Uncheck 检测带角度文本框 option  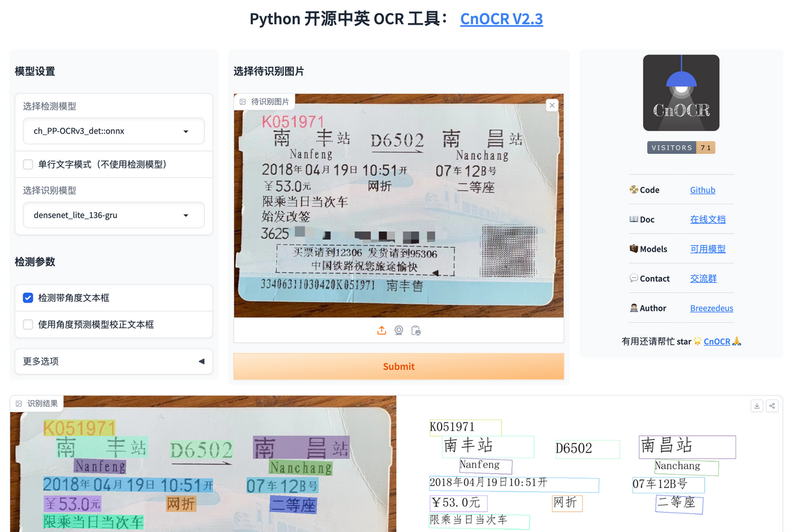[x=28, y=297]
